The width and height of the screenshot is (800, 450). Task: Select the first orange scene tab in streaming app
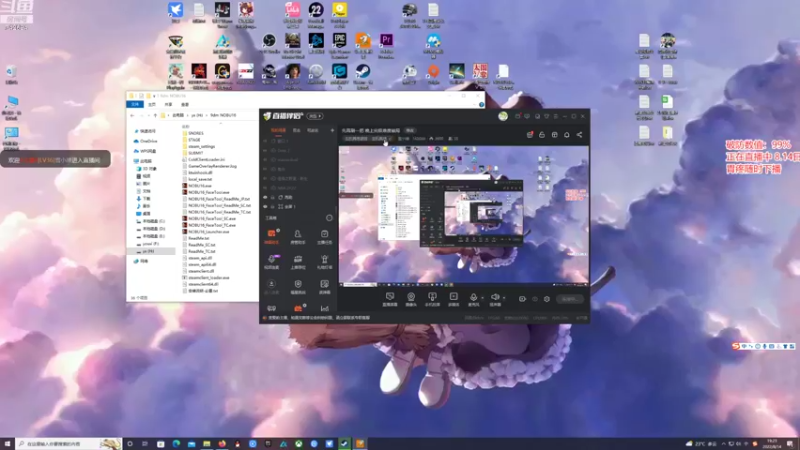278,131
